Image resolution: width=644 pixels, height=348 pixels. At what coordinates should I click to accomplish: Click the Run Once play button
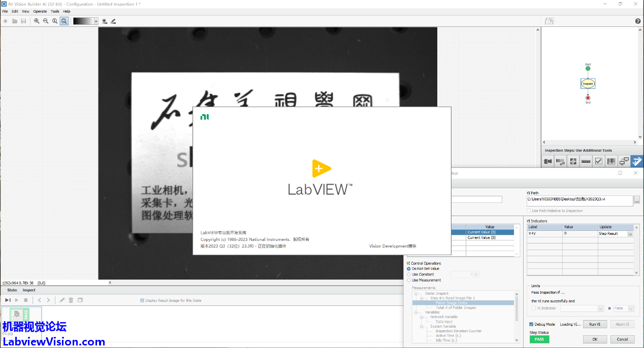point(8,300)
